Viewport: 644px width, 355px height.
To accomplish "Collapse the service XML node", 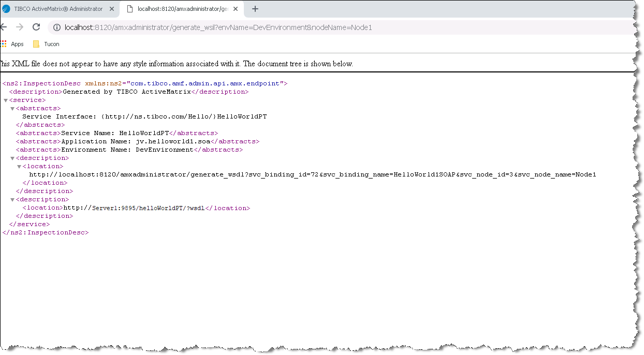I will 6,100.
